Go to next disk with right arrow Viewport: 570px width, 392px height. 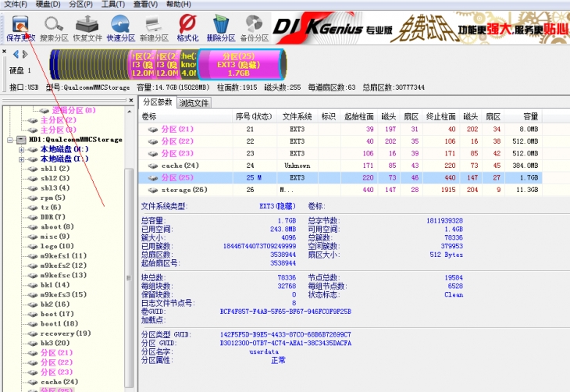25,54
